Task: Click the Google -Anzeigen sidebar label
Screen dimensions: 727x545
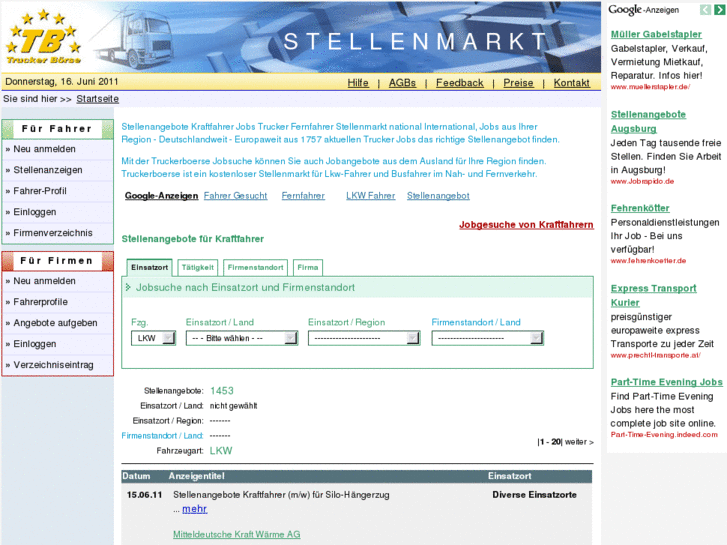Action: (644, 10)
